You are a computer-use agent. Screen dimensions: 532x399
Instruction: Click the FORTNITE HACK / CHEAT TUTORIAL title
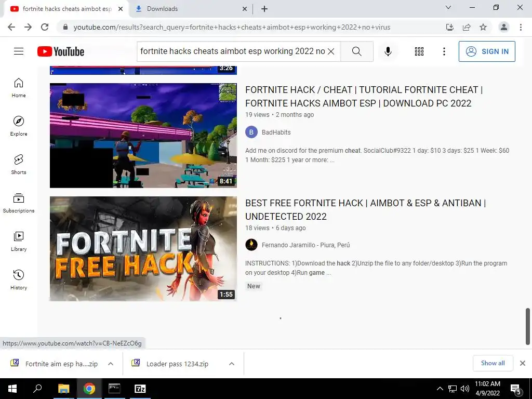coord(364,96)
